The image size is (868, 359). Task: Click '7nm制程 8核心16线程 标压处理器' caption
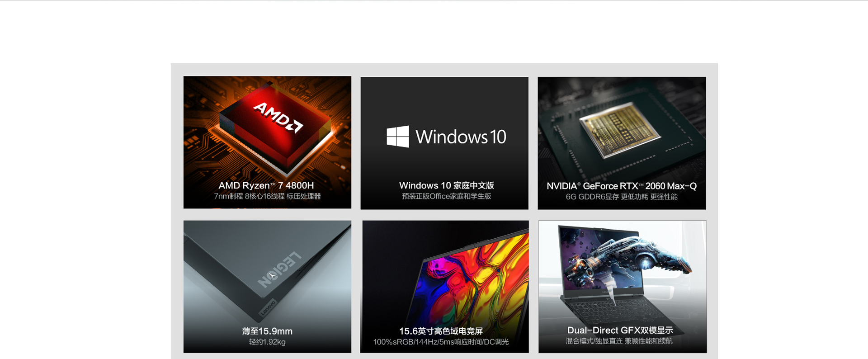[267, 196]
